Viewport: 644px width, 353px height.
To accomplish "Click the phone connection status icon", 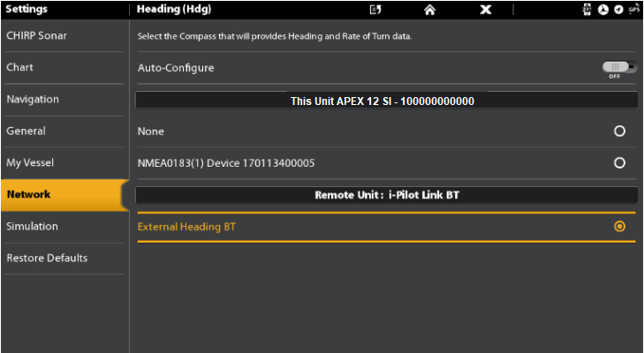I will coord(587,10).
